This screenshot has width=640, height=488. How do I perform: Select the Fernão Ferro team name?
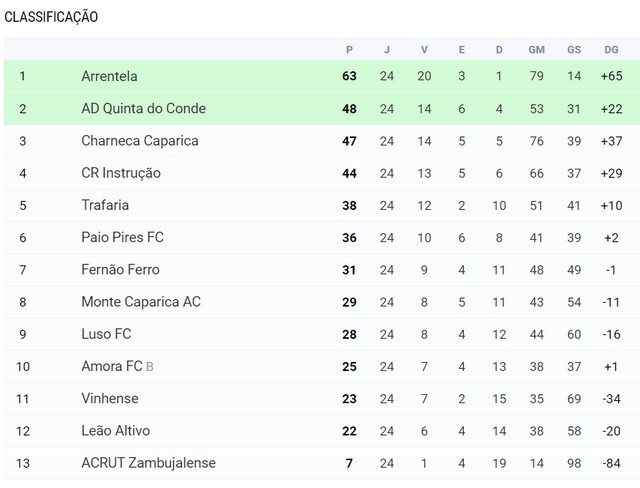click(x=120, y=270)
